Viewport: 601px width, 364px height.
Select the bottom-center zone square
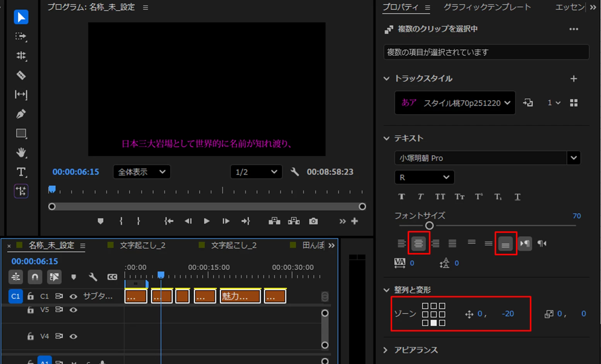tap(434, 323)
